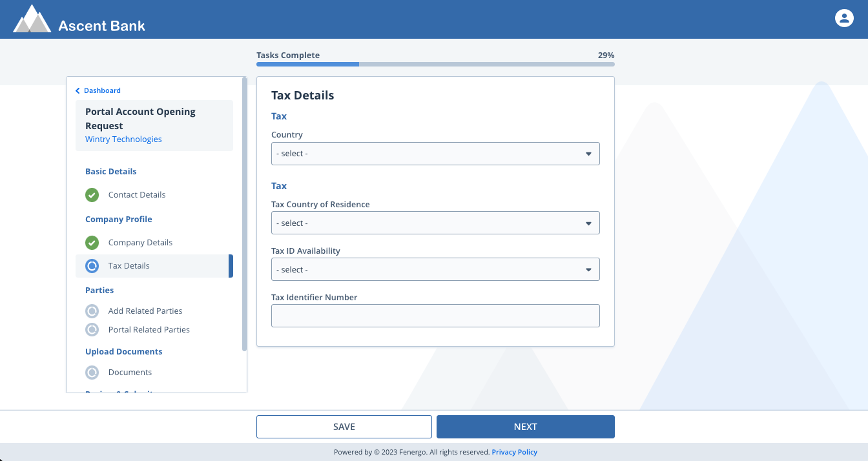Open the user profile icon
The height and width of the screenshot is (461, 868).
[844, 18]
